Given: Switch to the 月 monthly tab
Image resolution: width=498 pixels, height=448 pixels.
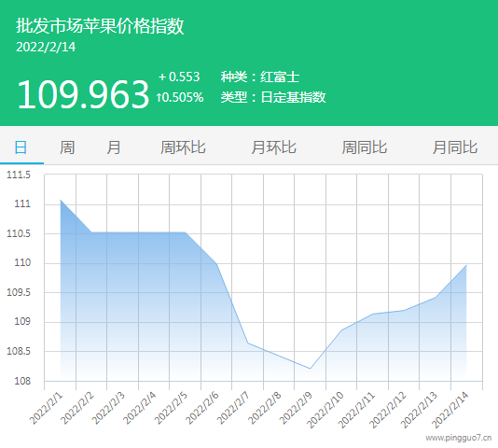Looking at the screenshot, I should (x=114, y=147).
